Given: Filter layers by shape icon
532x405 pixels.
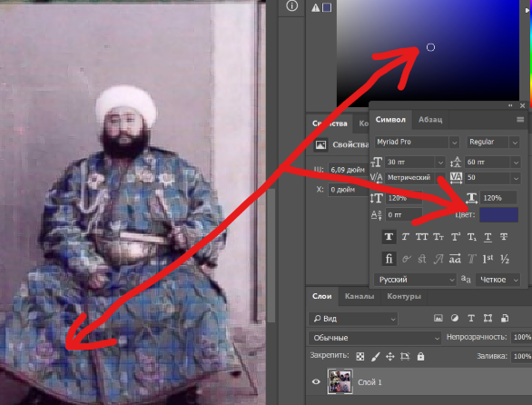Looking at the screenshot, I should (488, 318).
